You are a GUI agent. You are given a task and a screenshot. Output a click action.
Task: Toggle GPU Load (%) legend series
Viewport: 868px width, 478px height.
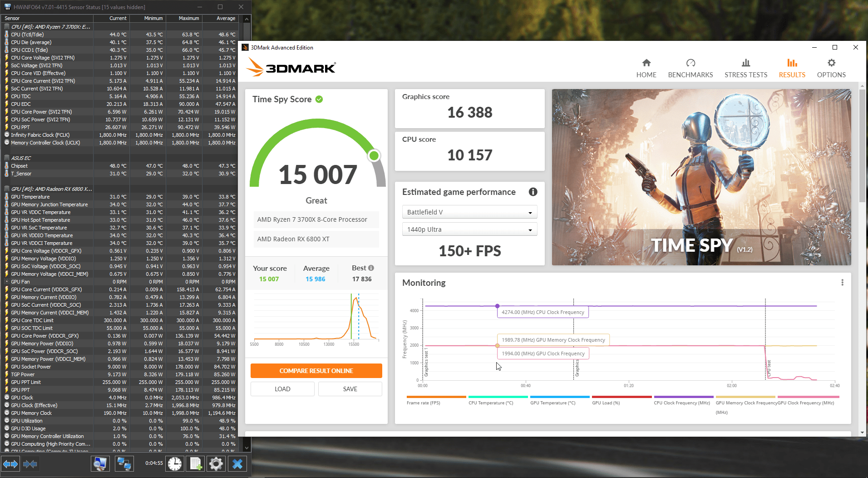tap(621, 400)
